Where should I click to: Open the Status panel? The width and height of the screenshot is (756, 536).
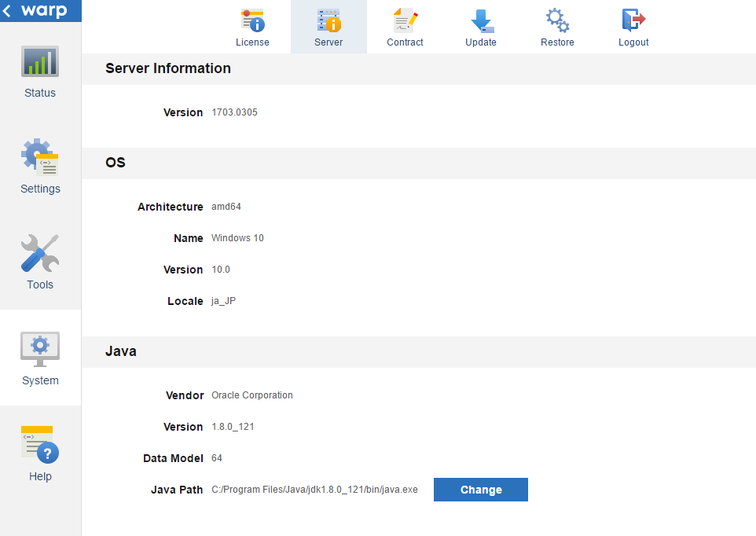[39, 71]
